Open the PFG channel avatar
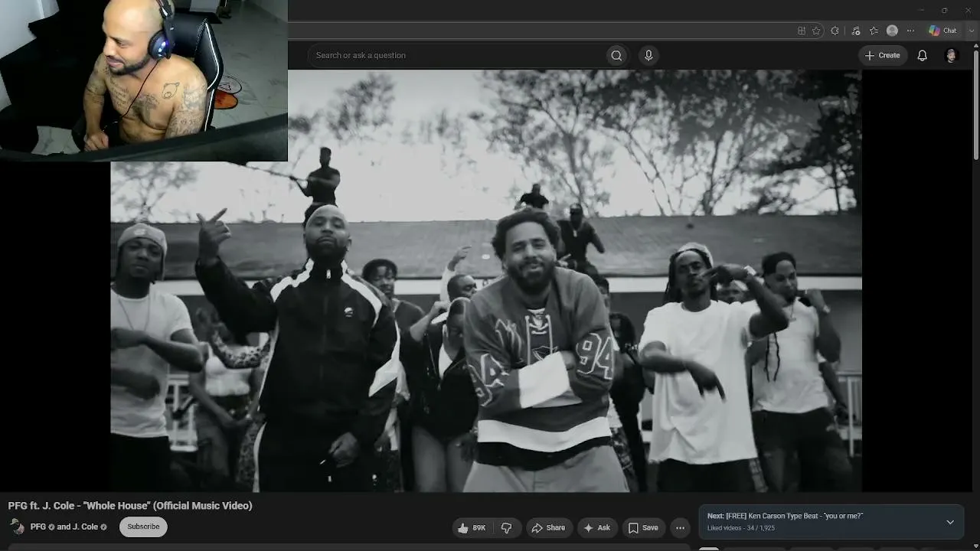The width and height of the screenshot is (980, 551). 17,527
